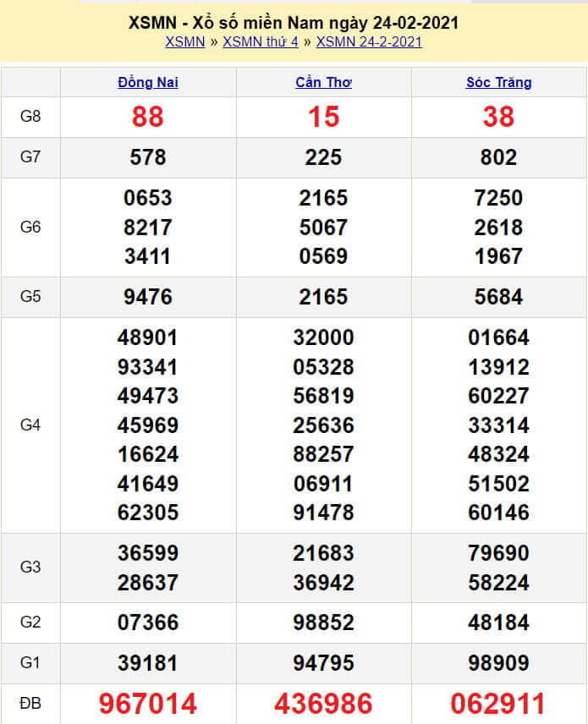Click Đồng Nai G8 result 88
The height and width of the screenshot is (724, 588).
(x=148, y=117)
